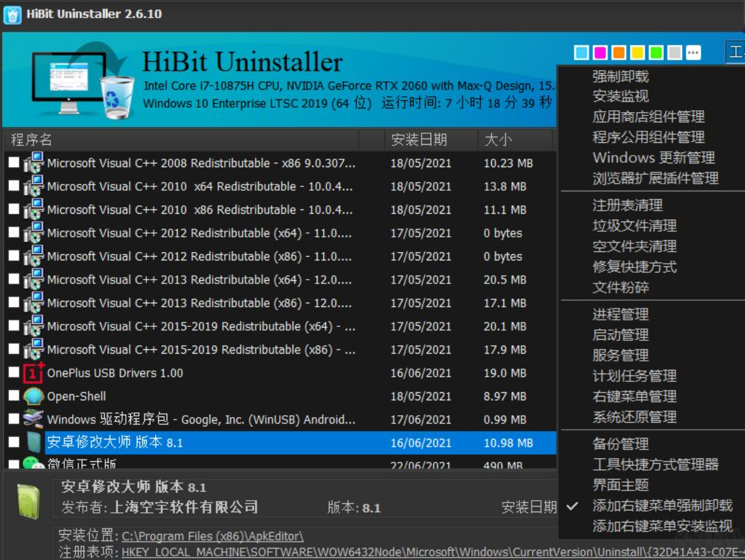Image resolution: width=745 pixels, height=560 pixels.
Task: Select 强制卸载 from the tools menu
Action: tap(615, 75)
